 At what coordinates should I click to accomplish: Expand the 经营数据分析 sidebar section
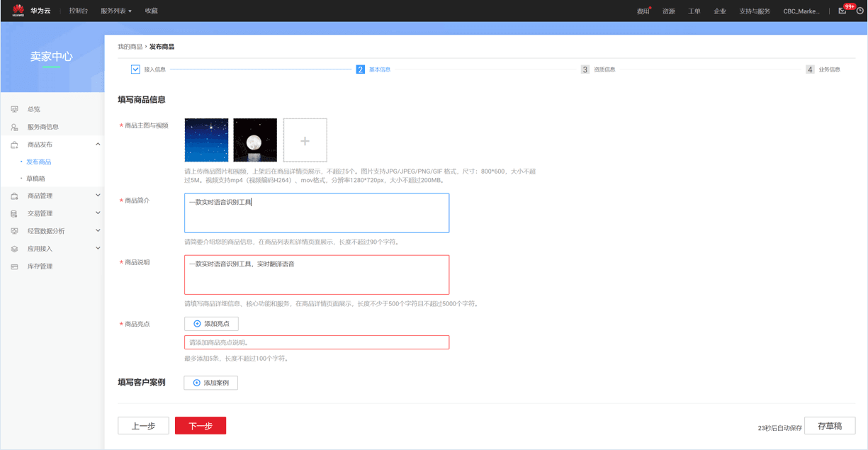click(98, 231)
